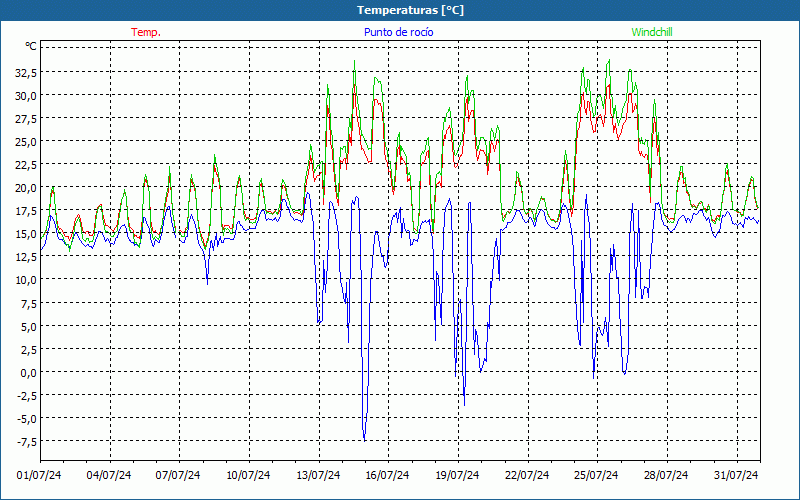
Task: Click the 7,5 y-axis value
Action: coord(28,303)
